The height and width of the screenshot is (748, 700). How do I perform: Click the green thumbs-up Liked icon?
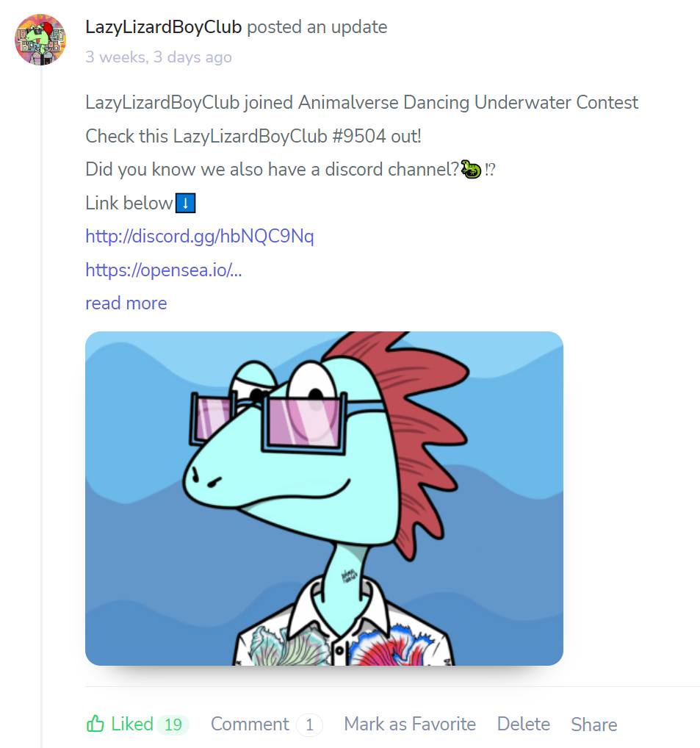[95, 724]
